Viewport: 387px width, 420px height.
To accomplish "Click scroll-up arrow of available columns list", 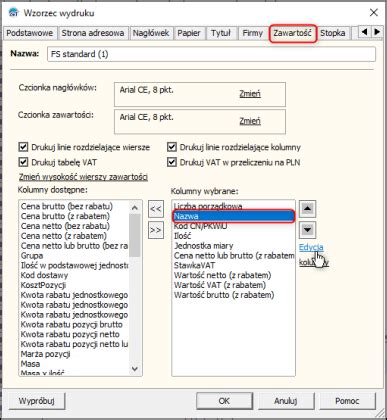I will [x=135, y=208].
